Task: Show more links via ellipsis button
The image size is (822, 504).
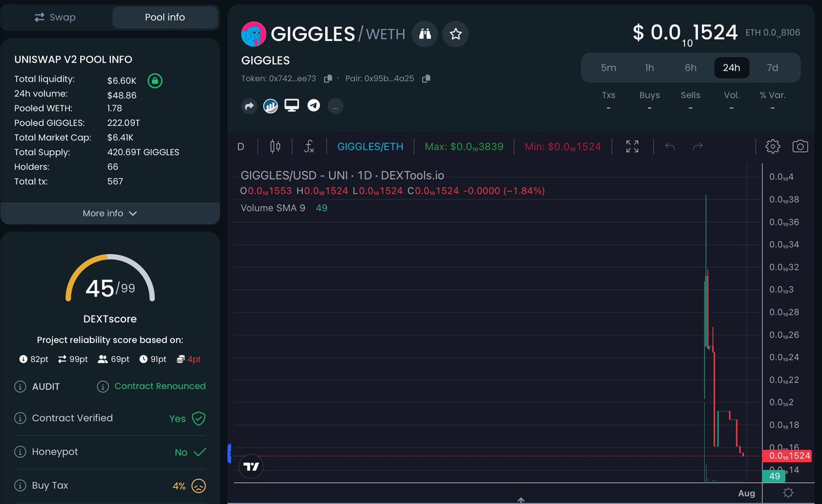Action: 336,106
